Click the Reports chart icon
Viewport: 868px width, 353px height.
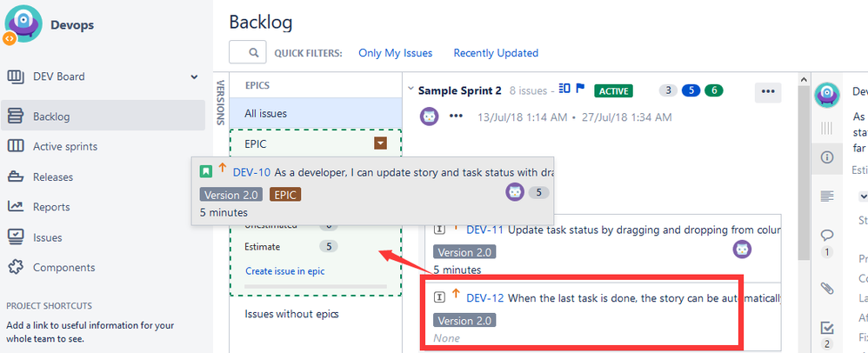16,207
